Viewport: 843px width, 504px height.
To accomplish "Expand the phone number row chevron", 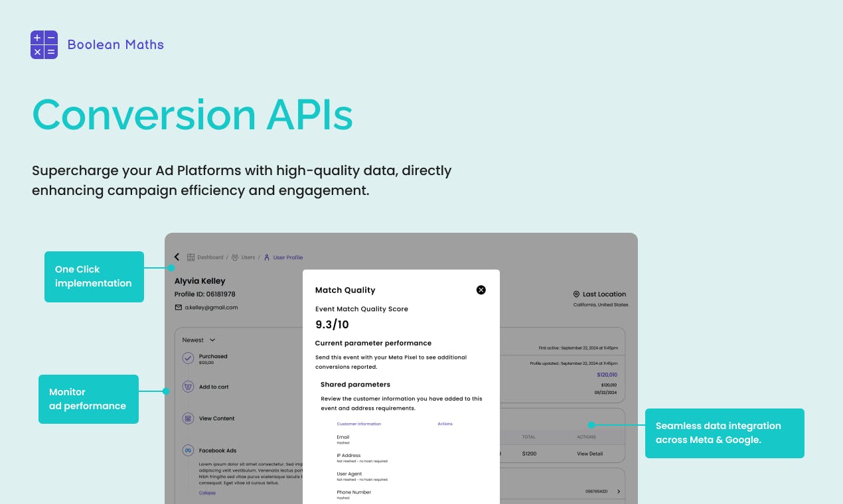I will tap(619, 491).
